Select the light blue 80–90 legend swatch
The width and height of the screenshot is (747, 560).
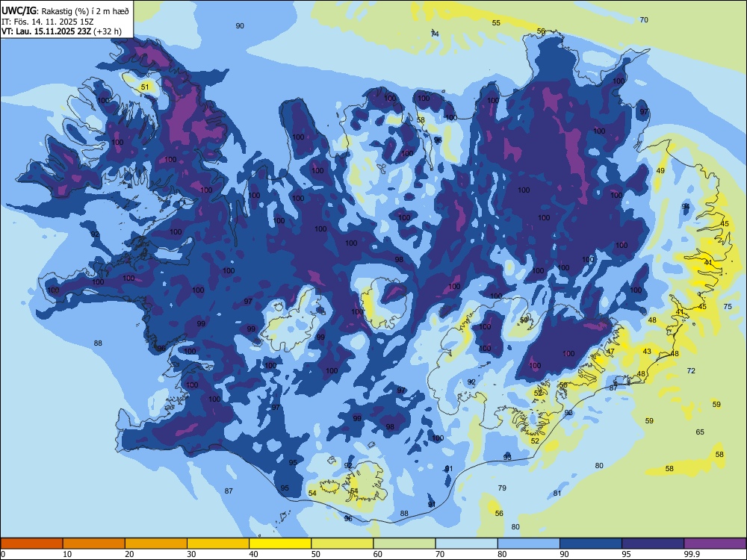pyautogui.click(x=529, y=544)
